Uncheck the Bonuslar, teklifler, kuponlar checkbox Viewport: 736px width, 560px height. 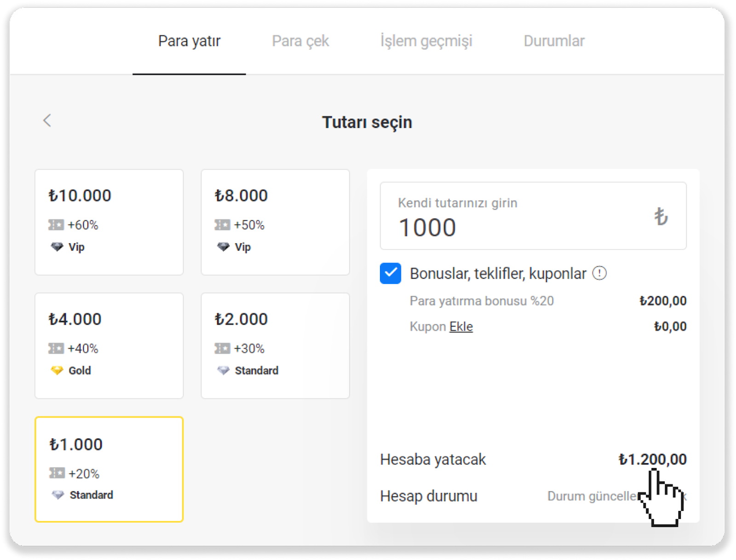391,274
